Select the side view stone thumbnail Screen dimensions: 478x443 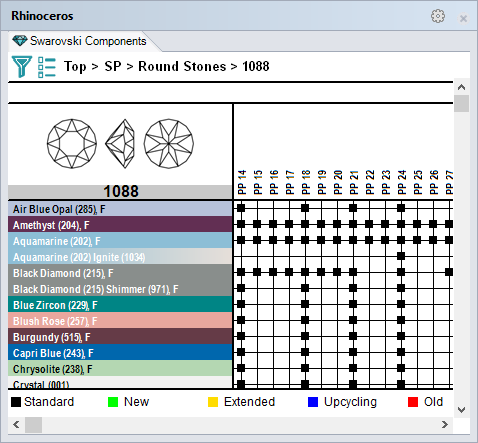click(x=120, y=144)
